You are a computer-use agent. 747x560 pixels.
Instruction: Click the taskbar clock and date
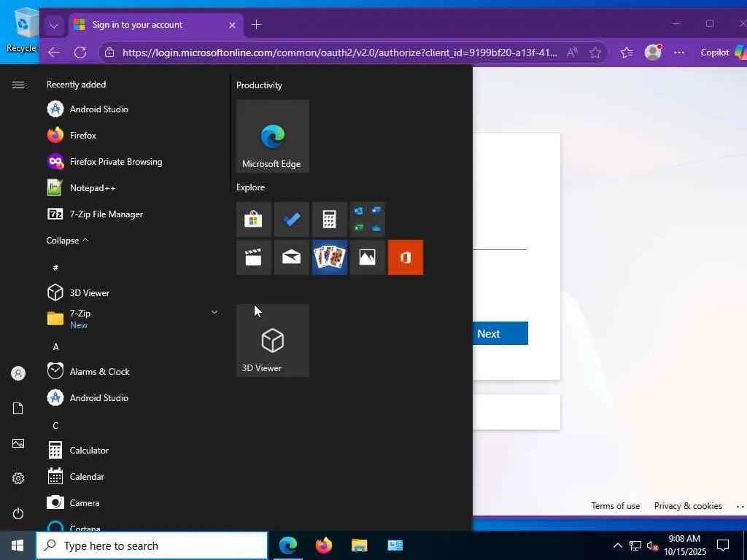coord(684,545)
